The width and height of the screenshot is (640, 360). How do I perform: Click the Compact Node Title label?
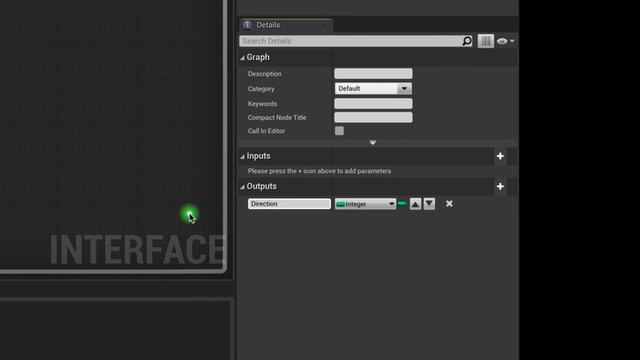point(277,118)
